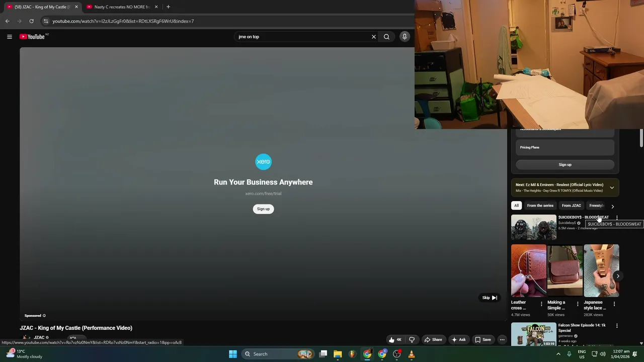The height and width of the screenshot is (362, 644).
Task: Open Japanese style lace short thumbnail
Action: tap(601, 270)
